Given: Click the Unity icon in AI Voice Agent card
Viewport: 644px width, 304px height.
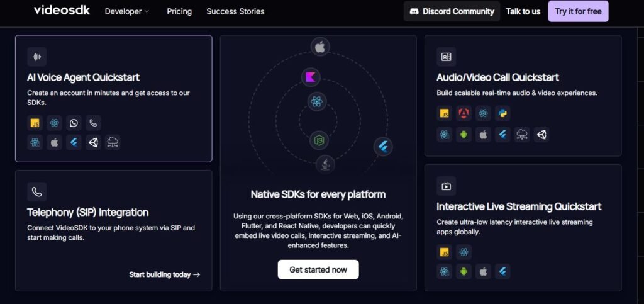Looking at the screenshot, I should pos(93,142).
